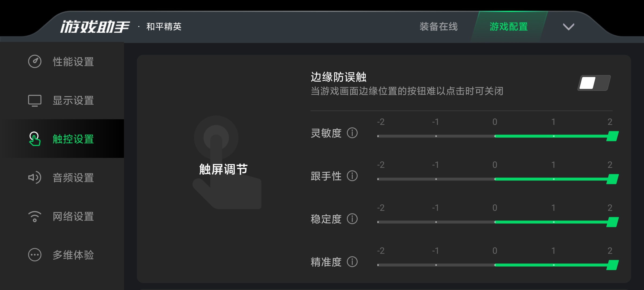Click the multi-dimension experience dots icon
Screen dimensions: 644x290
point(35,255)
